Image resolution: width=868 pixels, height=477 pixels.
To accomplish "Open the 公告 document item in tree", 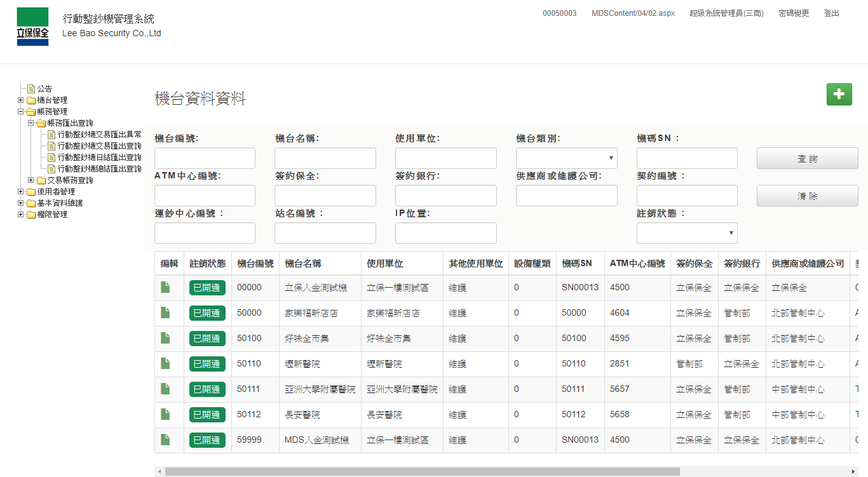I will pos(44,89).
